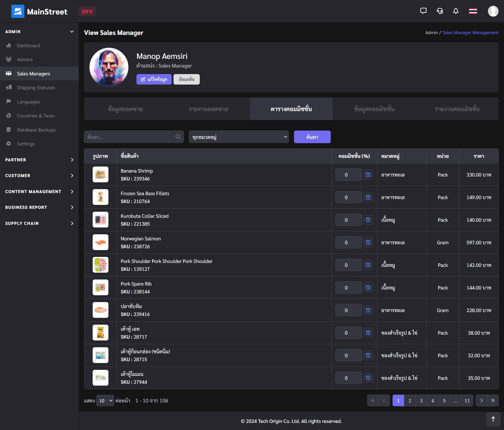Image resolution: width=504 pixels, height=430 pixels.
Task: Click the save icon for Norwegian Salmon commission
Action: pyautogui.click(x=367, y=242)
